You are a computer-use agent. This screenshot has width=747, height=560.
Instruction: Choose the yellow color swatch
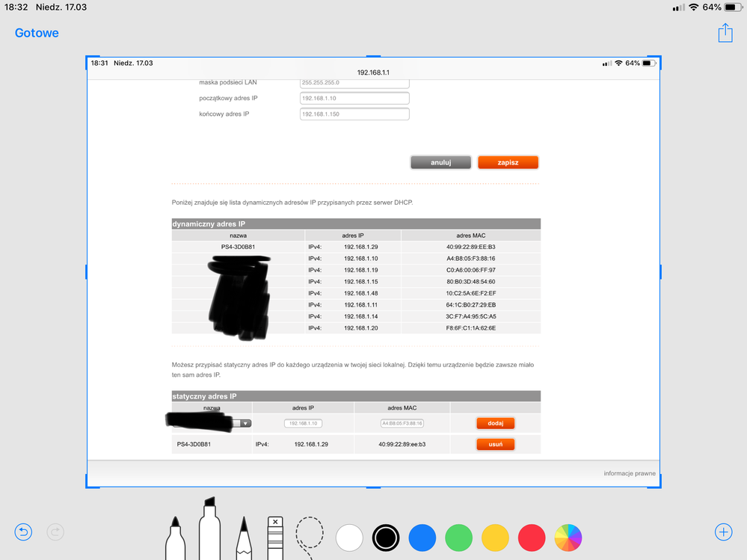tap(495, 537)
